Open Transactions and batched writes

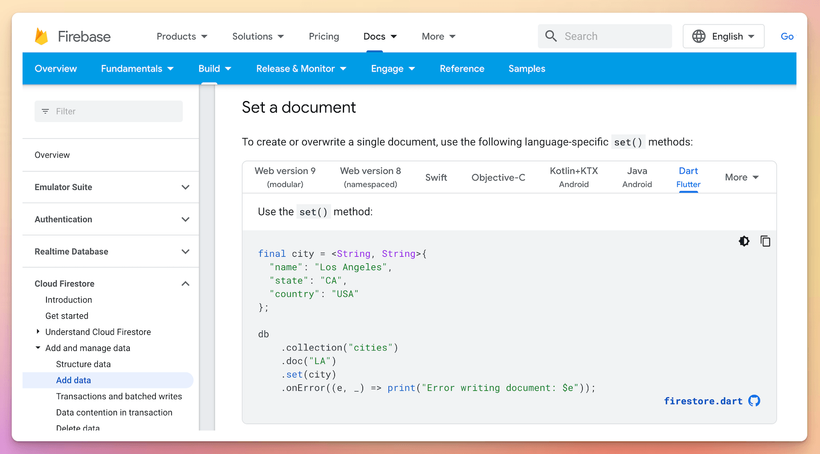119,396
